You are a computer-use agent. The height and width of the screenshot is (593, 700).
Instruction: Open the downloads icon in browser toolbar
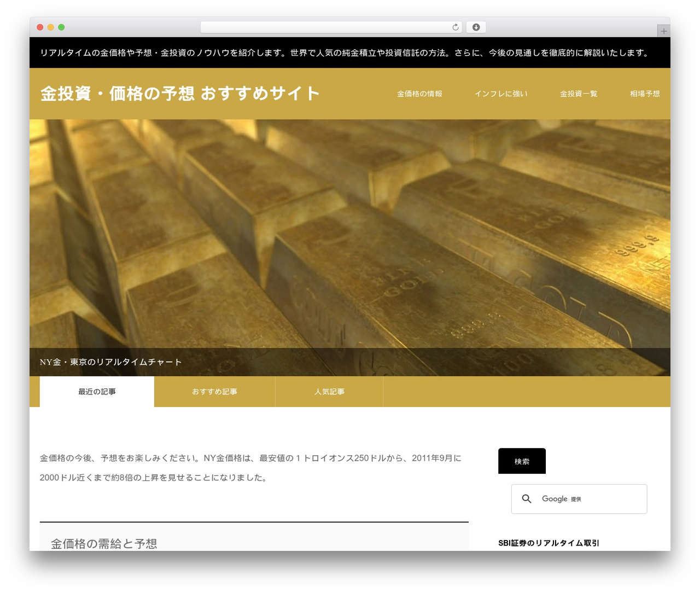[476, 27]
